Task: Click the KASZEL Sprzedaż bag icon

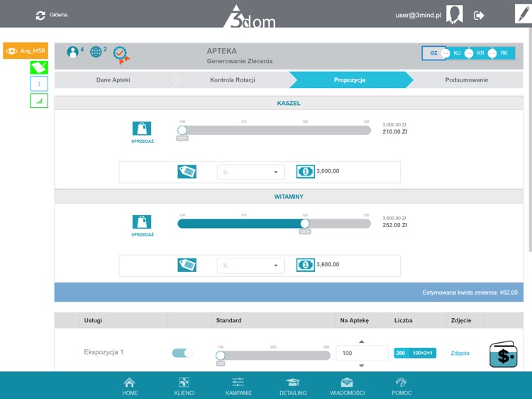Action: [x=142, y=129]
